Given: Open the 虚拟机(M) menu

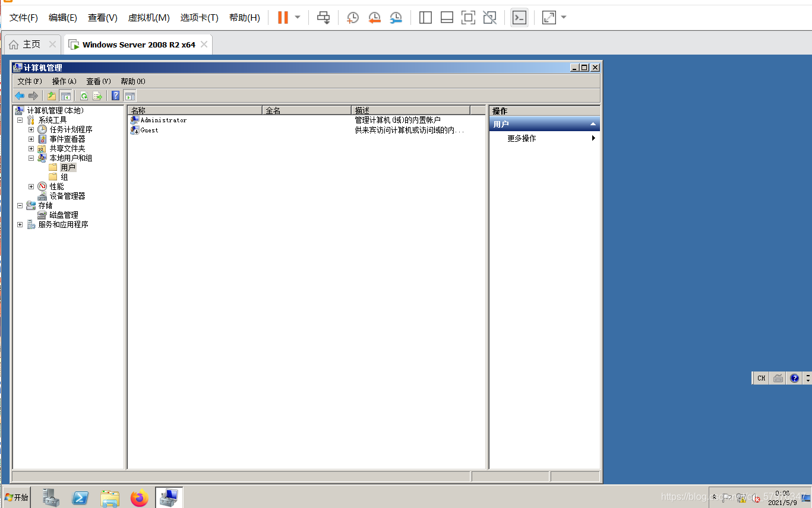Looking at the screenshot, I should tap(149, 18).
